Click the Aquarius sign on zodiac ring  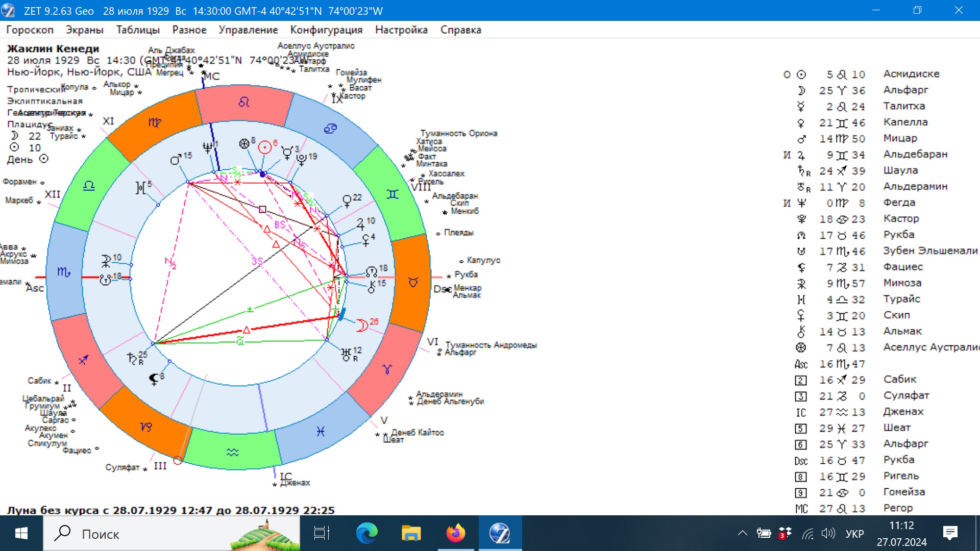(233, 452)
